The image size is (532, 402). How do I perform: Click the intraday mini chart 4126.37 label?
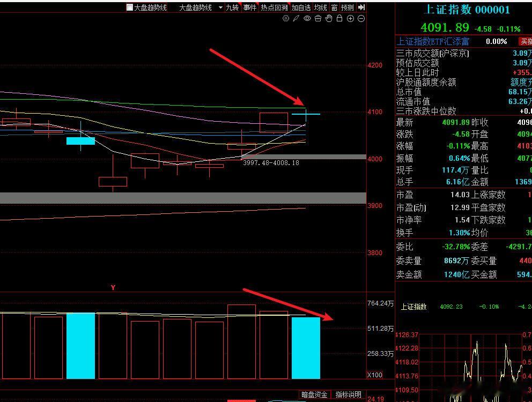407,335
